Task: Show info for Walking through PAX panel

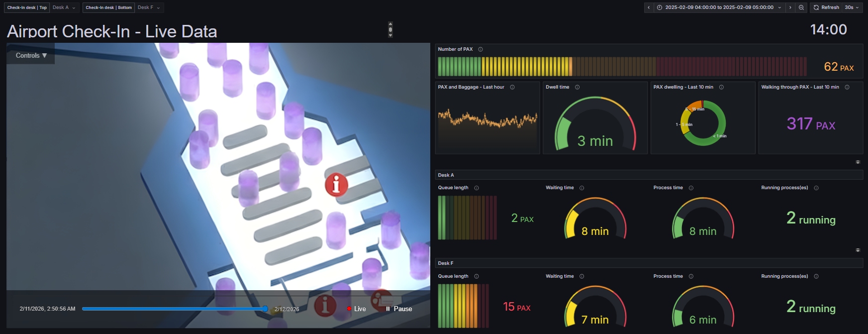Action: [x=847, y=87]
